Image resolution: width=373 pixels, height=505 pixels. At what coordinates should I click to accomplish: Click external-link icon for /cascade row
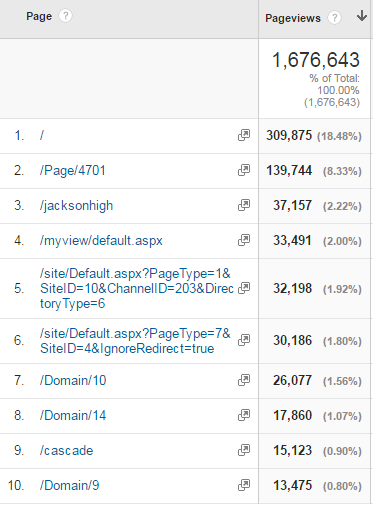tap(244, 450)
